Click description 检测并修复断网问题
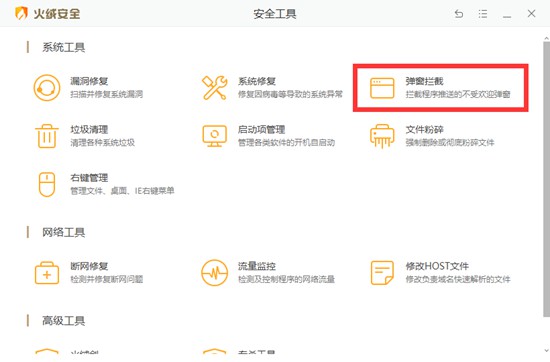550x362 pixels. click(107, 280)
